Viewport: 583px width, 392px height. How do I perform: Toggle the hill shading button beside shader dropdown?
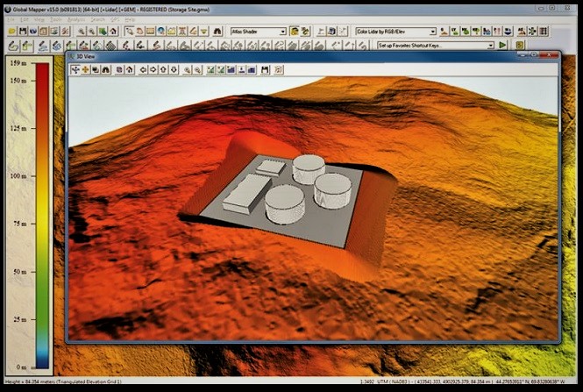pos(294,32)
